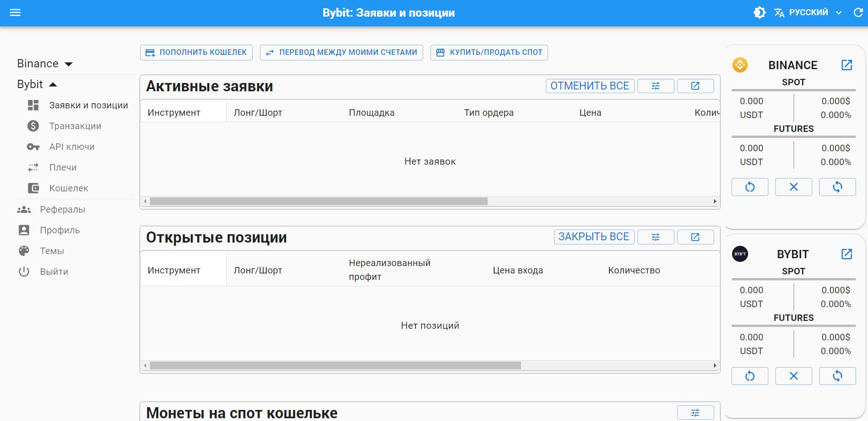Click ПОПОЛНИТЬ КОШЕЛЕК button

[x=196, y=53]
